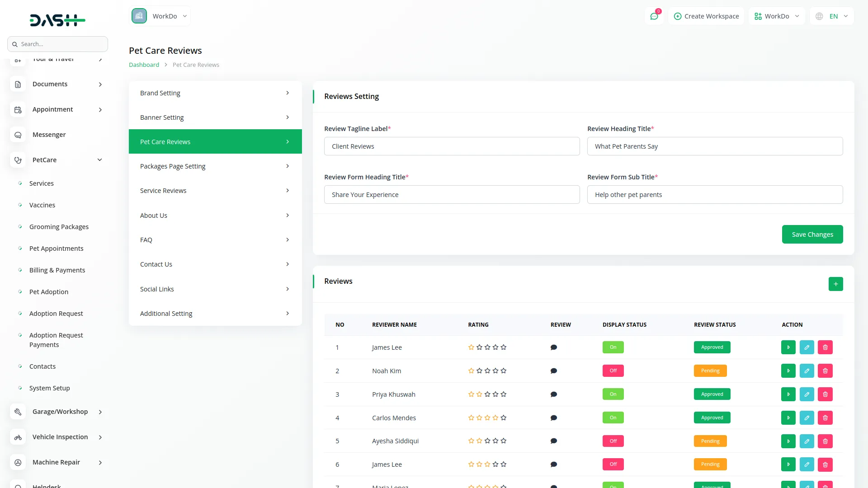The image size is (868, 488).
Task: Click the add review plus button
Action: pyautogui.click(x=835, y=284)
